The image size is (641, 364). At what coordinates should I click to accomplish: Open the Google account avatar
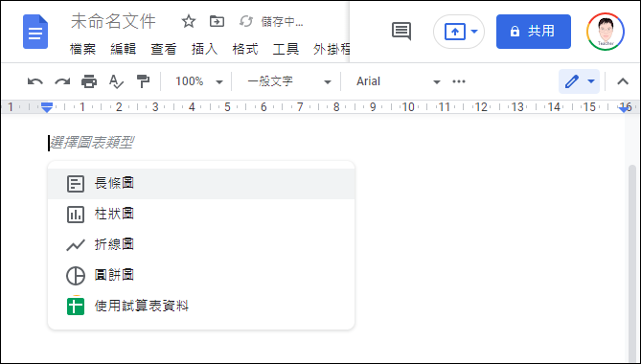[606, 32]
